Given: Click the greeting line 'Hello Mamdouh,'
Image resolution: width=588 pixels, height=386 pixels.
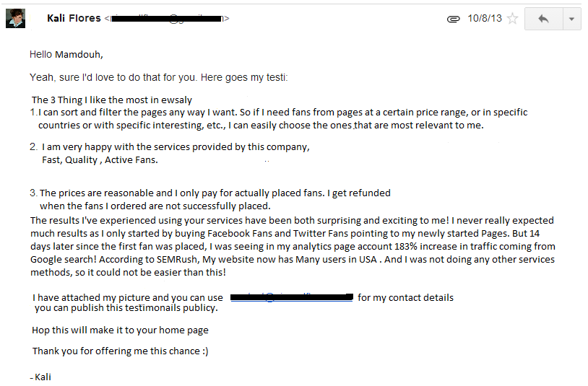Looking at the screenshot, I should (x=72, y=54).
